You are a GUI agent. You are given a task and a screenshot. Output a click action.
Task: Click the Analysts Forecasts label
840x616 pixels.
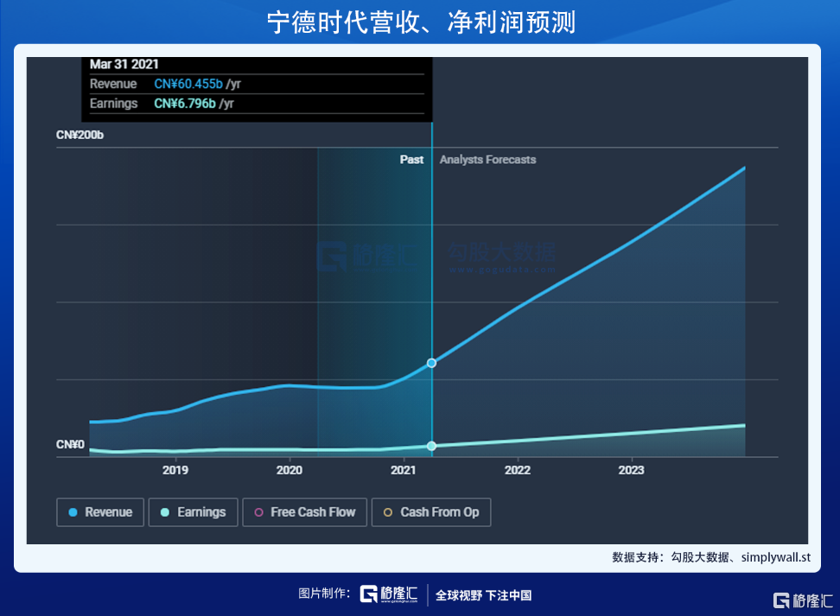(487, 160)
